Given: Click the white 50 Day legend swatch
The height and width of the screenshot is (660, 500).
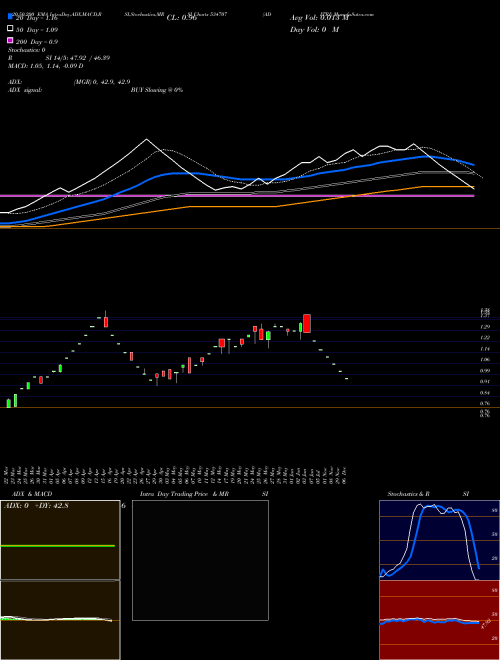Looking at the screenshot, I should pos(10,28).
